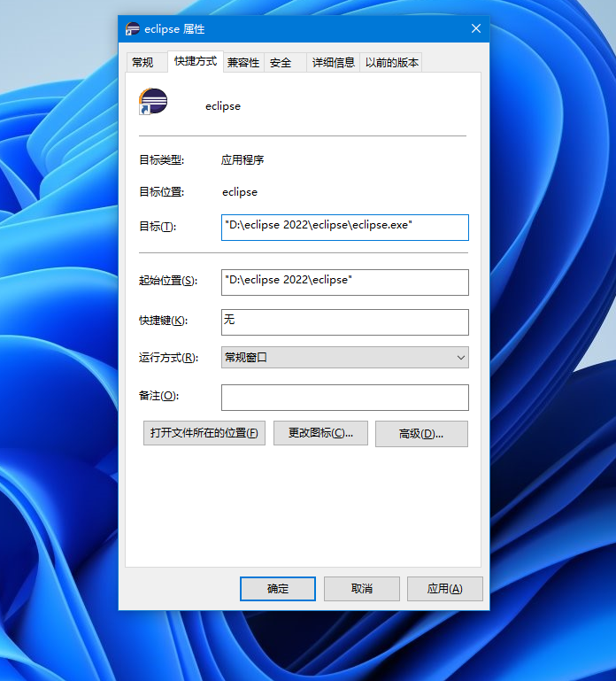The image size is (616, 681).
Task: Focus the 起始位置 input field
Action: [344, 282]
